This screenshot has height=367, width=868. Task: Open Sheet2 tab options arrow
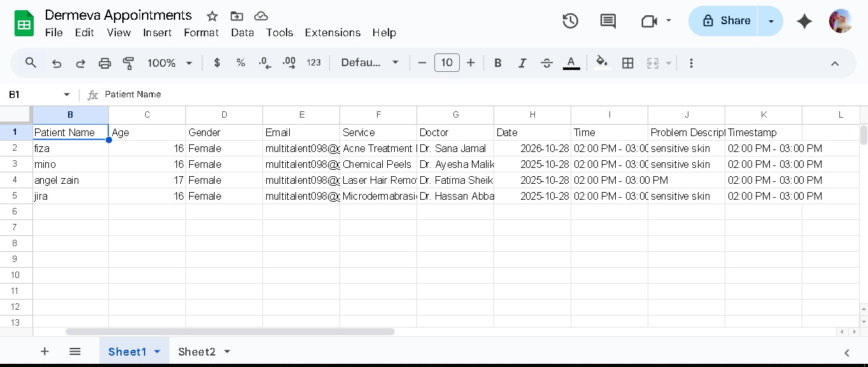tap(227, 352)
